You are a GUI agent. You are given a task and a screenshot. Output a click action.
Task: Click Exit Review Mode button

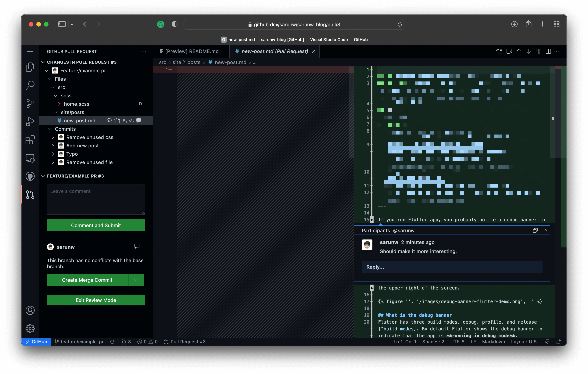pyautogui.click(x=96, y=300)
